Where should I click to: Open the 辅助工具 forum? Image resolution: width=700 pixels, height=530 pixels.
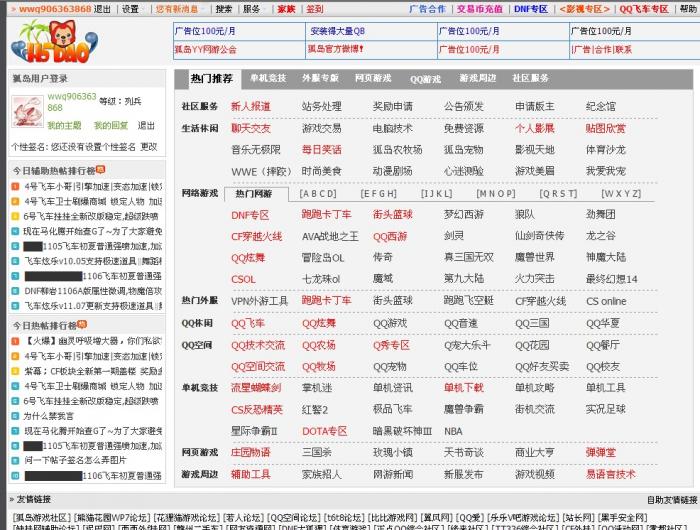[x=250, y=474]
